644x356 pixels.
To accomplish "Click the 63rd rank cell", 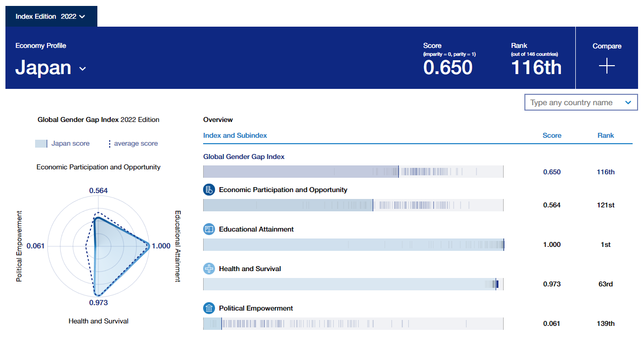I will (x=605, y=284).
